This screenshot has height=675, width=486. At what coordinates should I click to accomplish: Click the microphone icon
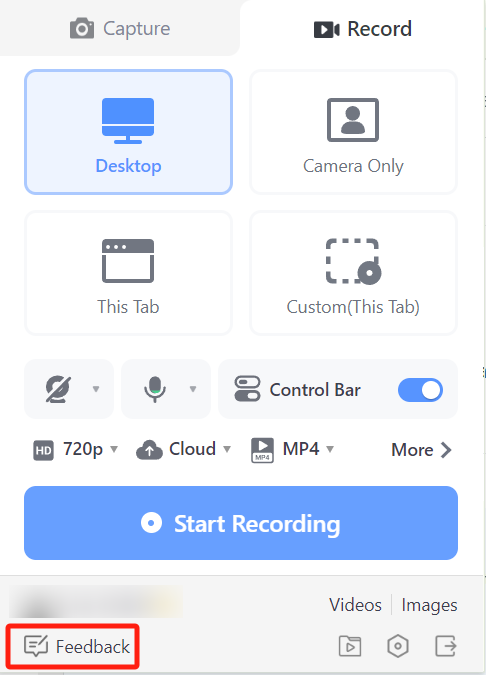155,389
